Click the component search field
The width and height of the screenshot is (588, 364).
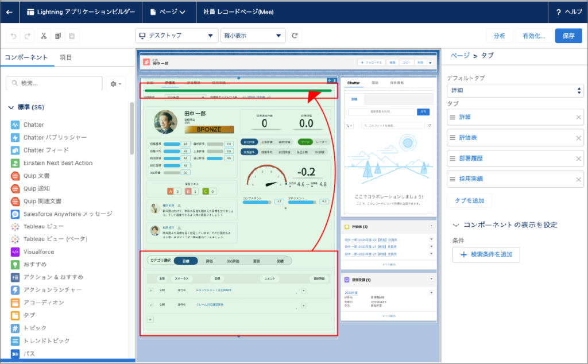tap(54, 83)
